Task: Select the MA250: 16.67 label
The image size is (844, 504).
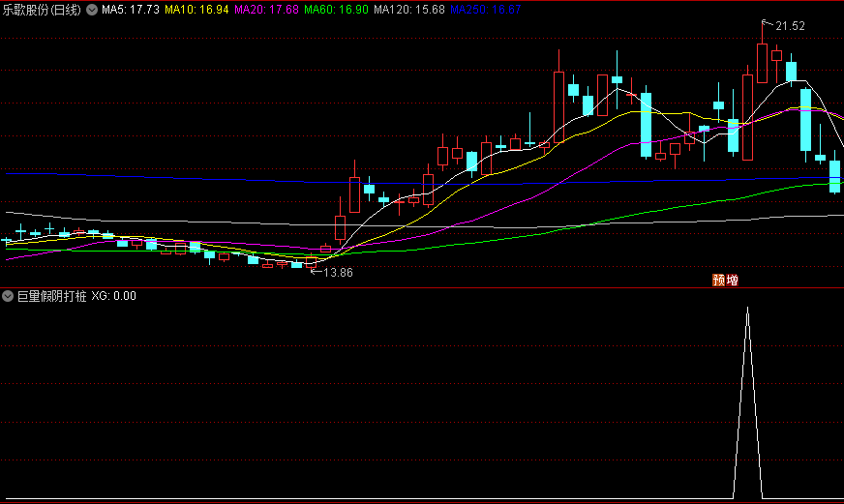Action: (x=486, y=10)
